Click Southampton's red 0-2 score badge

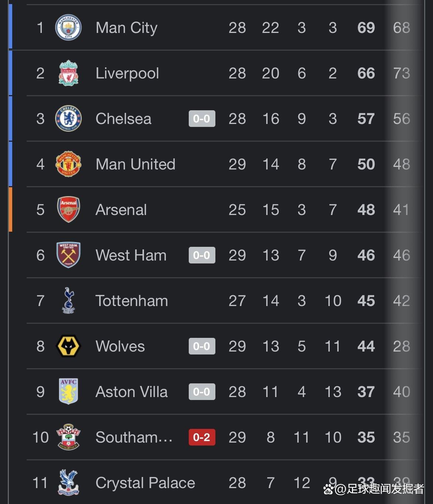pos(202,437)
